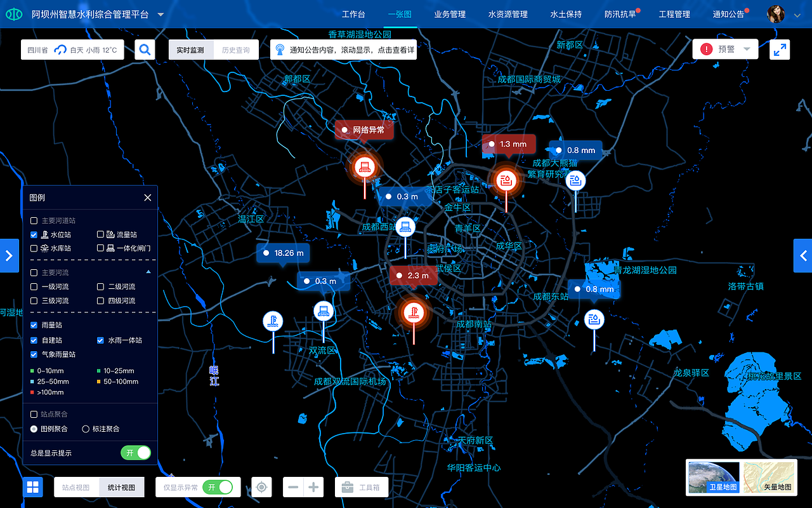Select the red water level marker at 2.3 m
This screenshot has width=812, height=508.
[x=413, y=312]
